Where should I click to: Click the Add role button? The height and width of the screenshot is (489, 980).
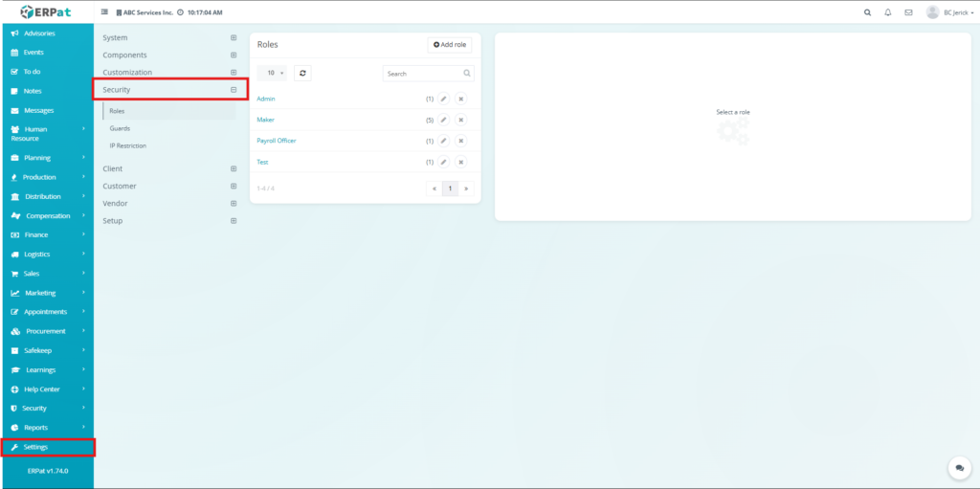tap(450, 45)
